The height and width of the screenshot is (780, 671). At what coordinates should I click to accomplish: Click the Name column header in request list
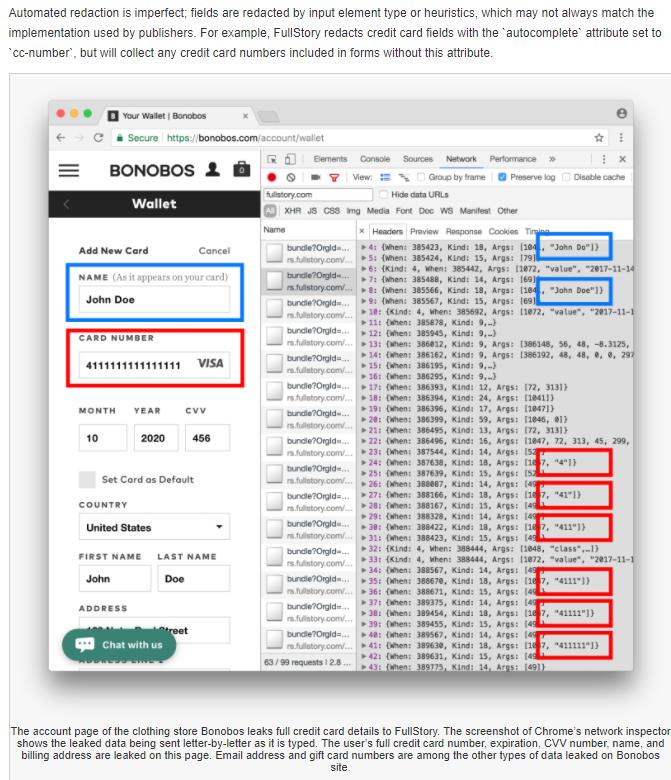(x=275, y=230)
